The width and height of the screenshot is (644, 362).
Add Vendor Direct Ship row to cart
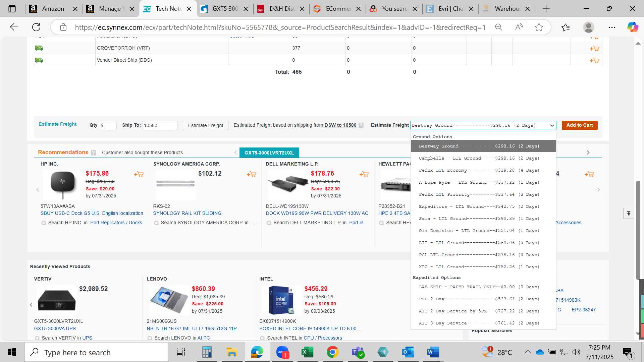[594, 60]
